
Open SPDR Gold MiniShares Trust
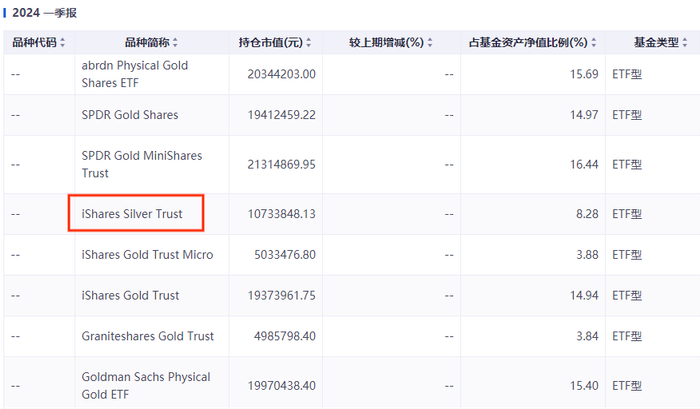(x=142, y=164)
